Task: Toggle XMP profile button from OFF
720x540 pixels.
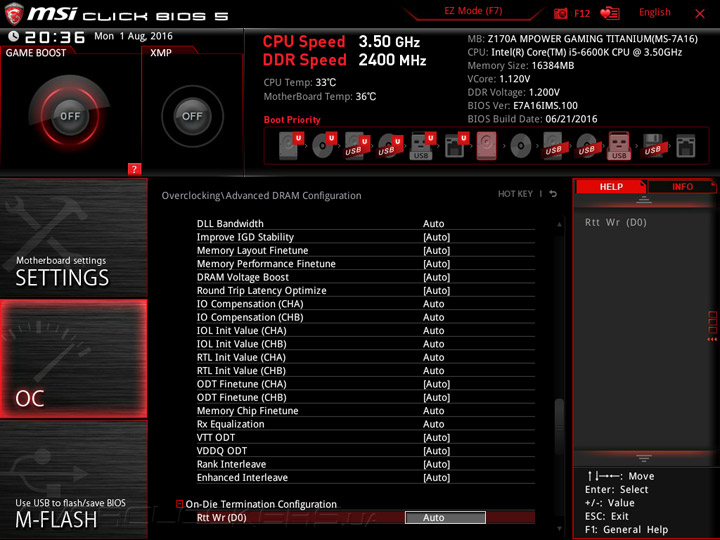Action: coord(192,116)
